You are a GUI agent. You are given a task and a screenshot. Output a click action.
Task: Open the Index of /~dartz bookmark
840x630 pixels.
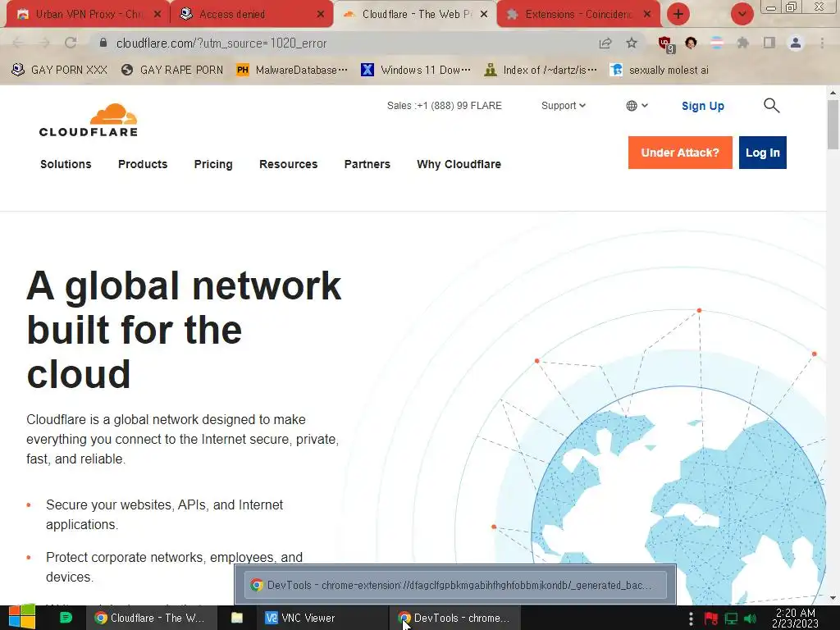click(540, 71)
